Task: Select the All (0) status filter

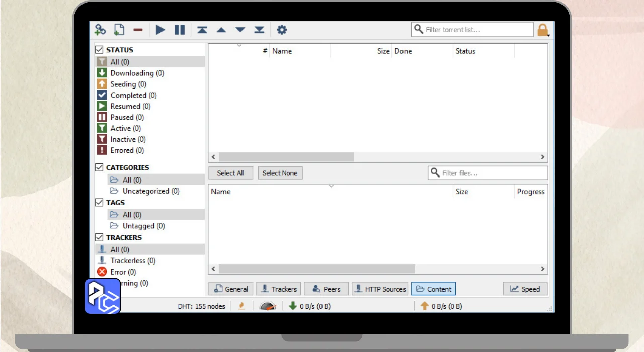Action: tap(150, 62)
